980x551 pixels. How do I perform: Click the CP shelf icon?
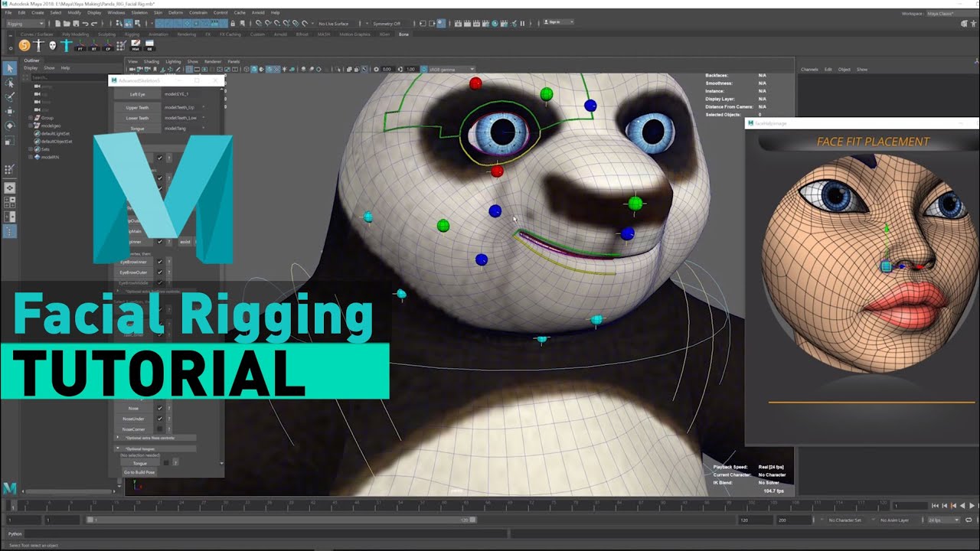pos(108,46)
